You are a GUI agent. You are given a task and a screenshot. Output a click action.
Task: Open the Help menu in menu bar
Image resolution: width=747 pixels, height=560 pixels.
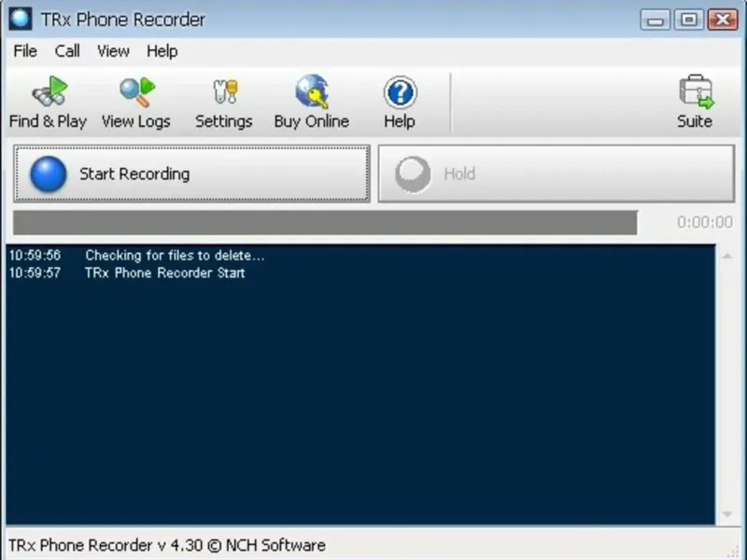162,51
